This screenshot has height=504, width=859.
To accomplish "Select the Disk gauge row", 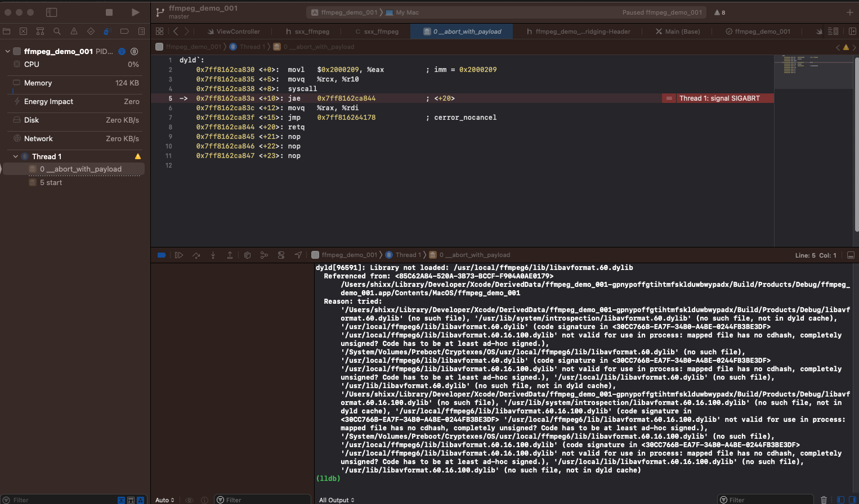I will (75, 120).
